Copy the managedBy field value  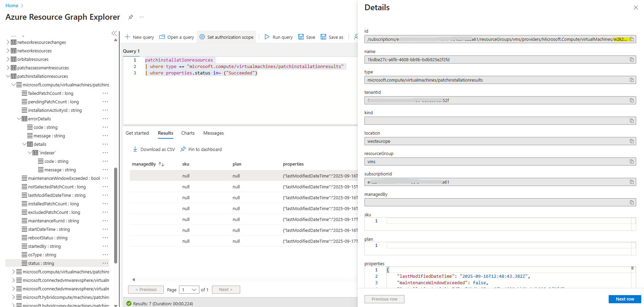(632, 203)
